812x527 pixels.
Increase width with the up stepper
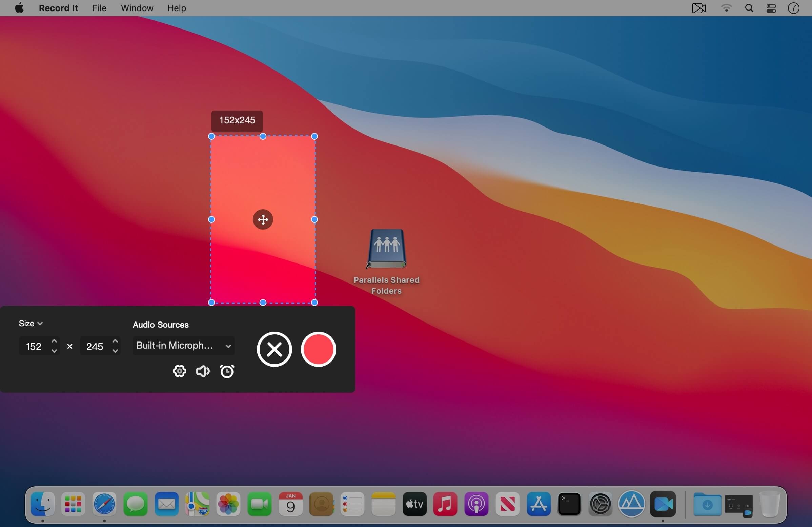pyautogui.click(x=54, y=341)
